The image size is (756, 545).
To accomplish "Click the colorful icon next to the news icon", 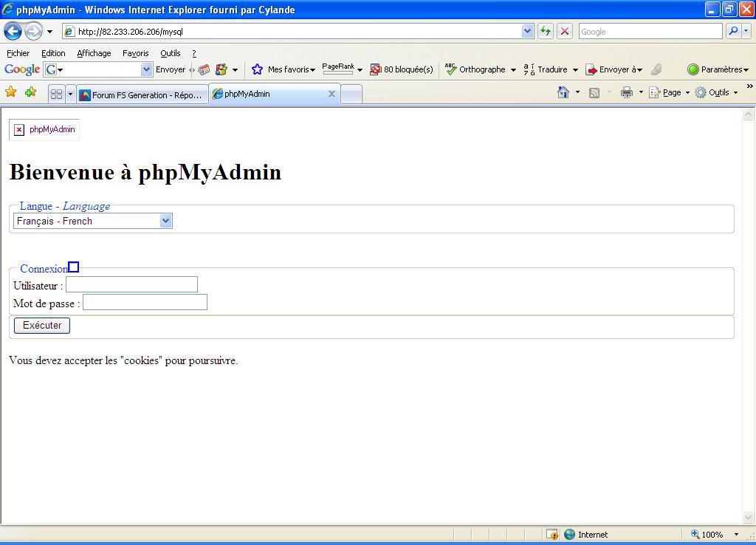I will click(x=221, y=69).
